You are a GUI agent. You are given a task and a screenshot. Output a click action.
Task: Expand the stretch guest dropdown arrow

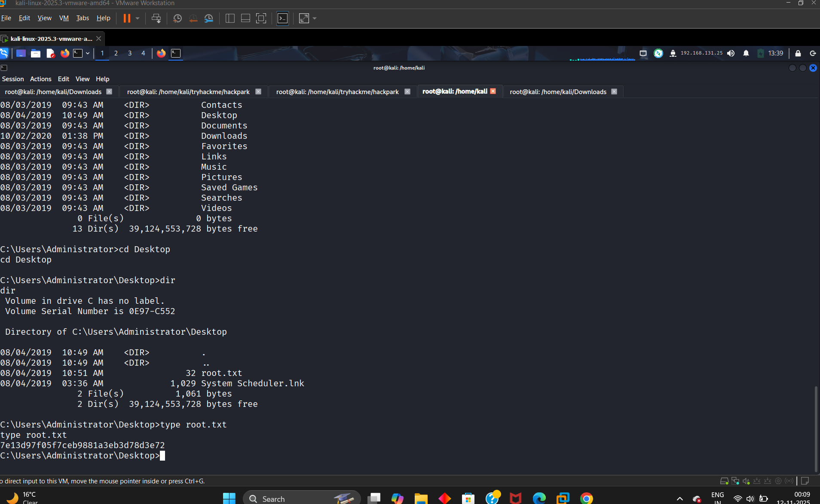(315, 18)
